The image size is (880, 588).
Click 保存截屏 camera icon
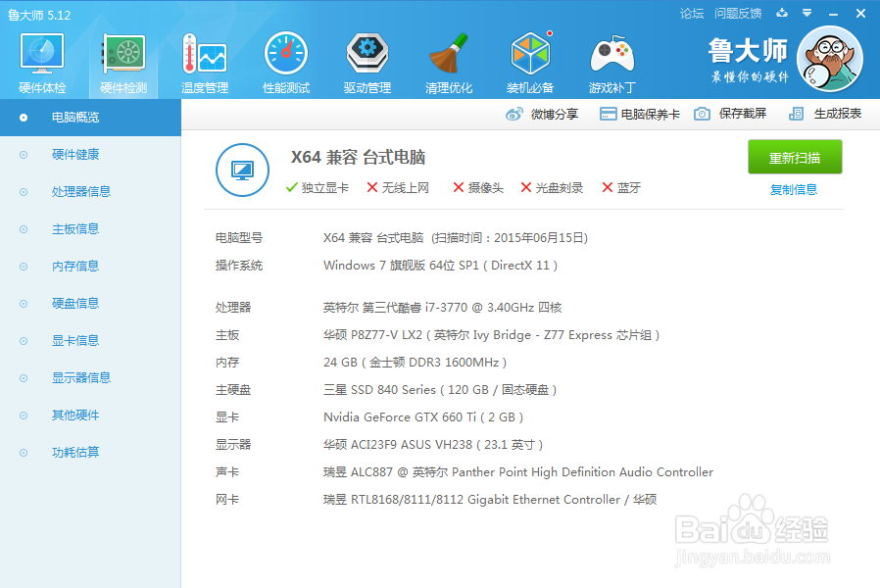click(702, 114)
